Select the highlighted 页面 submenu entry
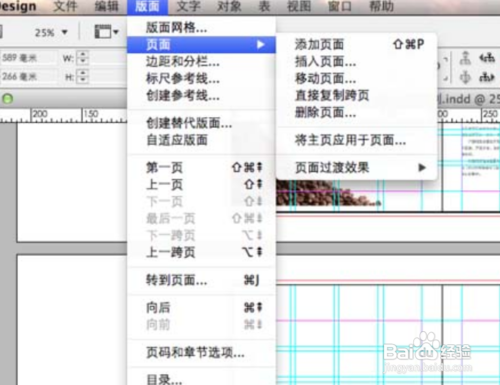The width and height of the screenshot is (500, 385). pyautogui.click(x=201, y=44)
